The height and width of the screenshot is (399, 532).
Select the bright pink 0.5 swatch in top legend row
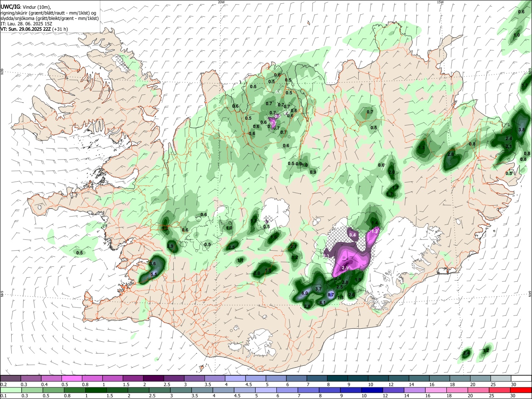[x=71, y=378]
